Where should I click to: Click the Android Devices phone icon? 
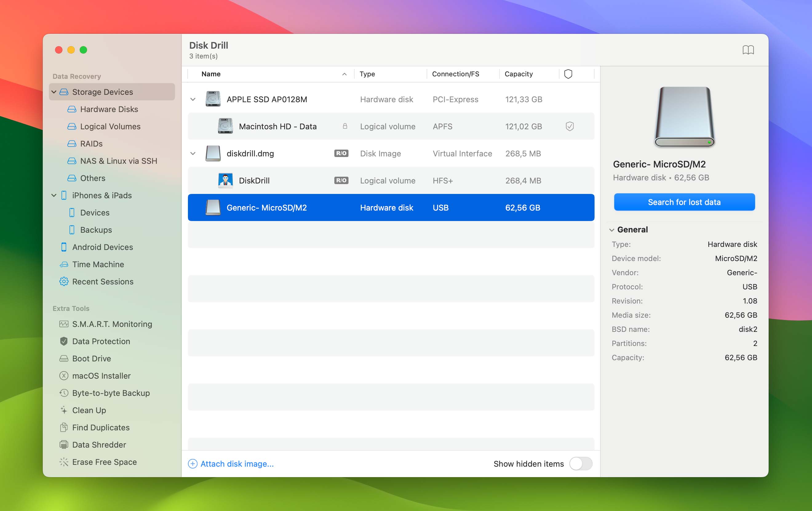click(64, 247)
